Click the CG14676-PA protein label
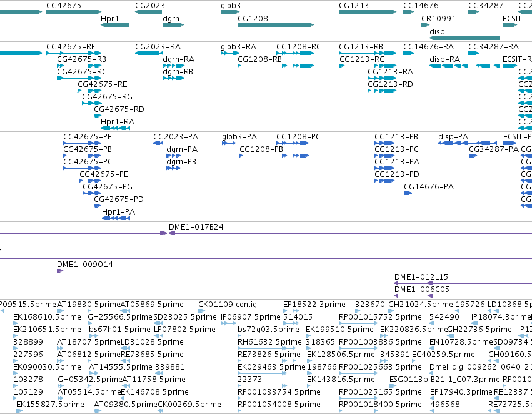The image size is (532, 414). pos(429,186)
